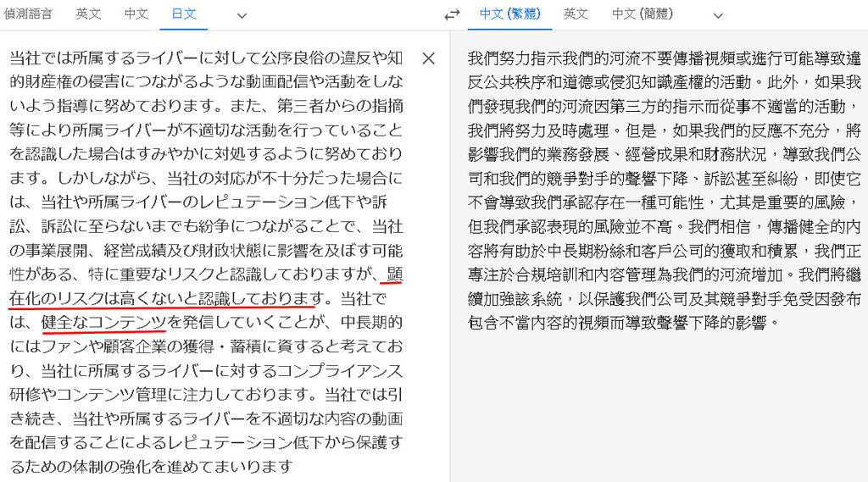Select 中文 (簡體) target language tab

pyautogui.click(x=643, y=14)
